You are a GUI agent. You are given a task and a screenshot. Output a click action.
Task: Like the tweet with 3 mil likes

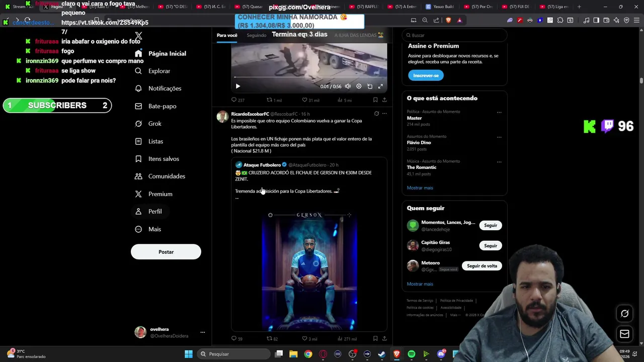[309, 339]
